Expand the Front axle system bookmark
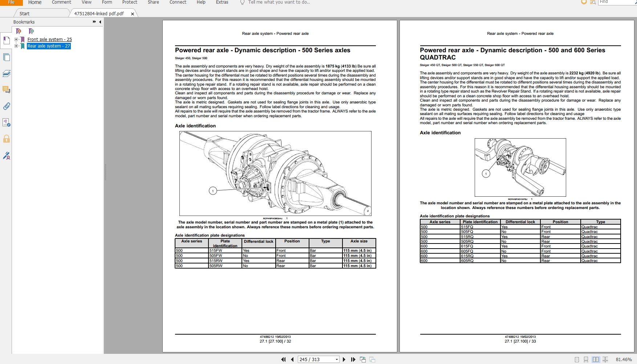 (x=16, y=39)
